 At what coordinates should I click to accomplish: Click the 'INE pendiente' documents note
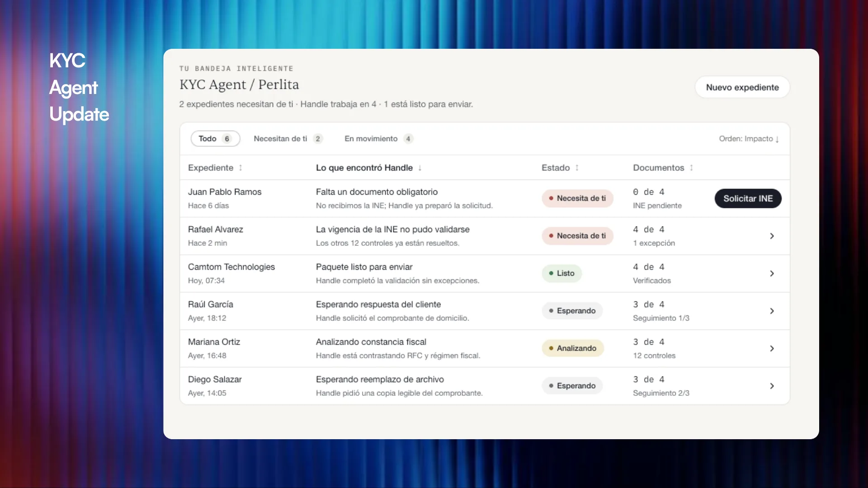pos(657,206)
